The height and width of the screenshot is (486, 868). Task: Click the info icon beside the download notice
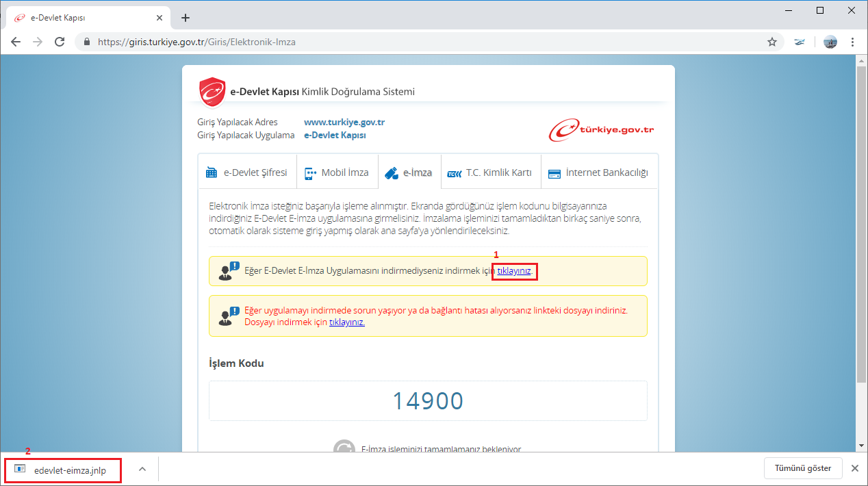(x=229, y=271)
